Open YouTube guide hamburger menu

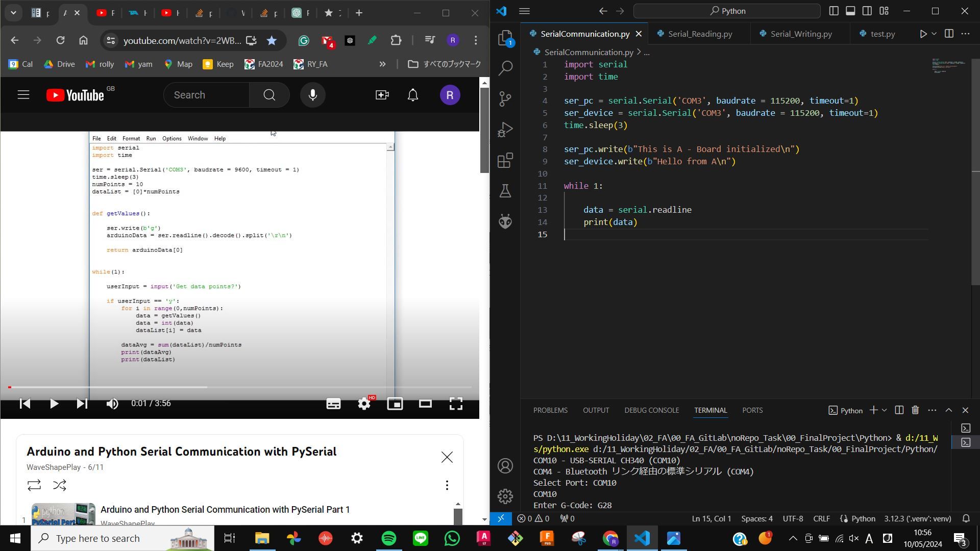23,95
